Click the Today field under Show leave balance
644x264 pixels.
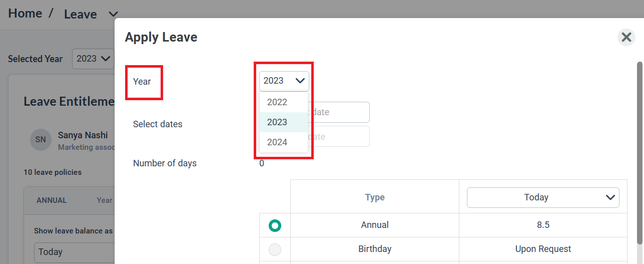(74, 252)
